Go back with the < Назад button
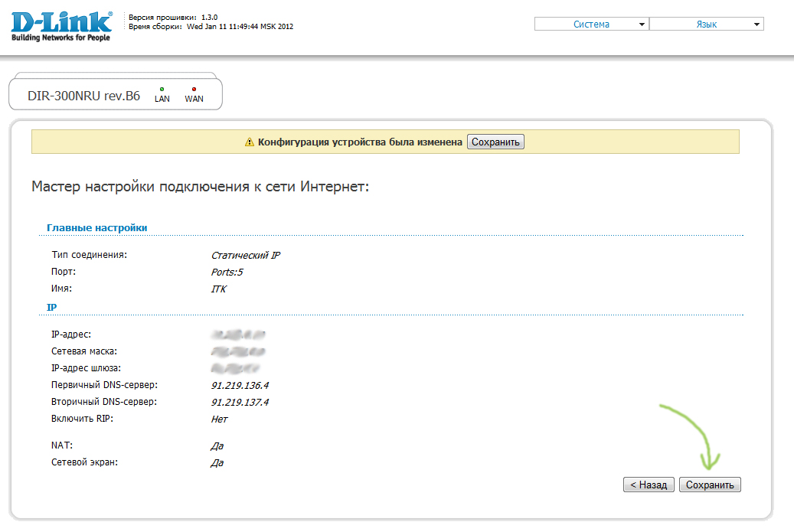 pos(649,485)
